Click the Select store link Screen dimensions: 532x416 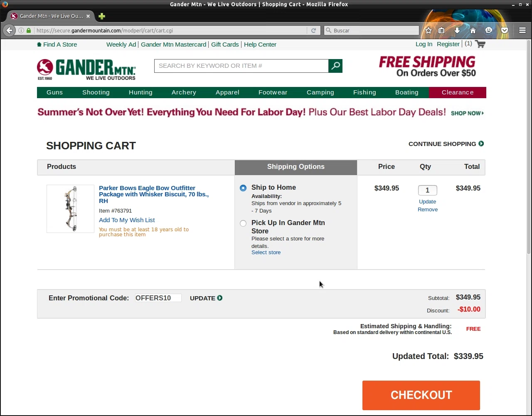coord(266,253)
